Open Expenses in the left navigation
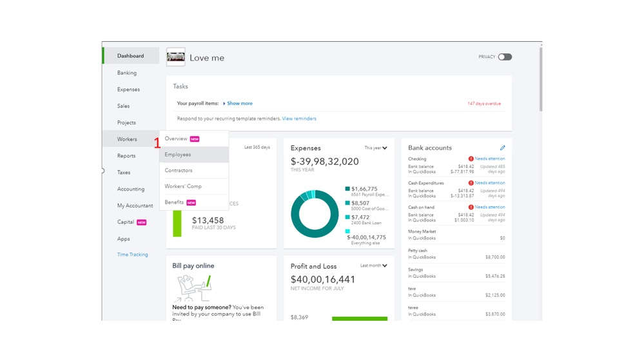The image size is (644, 362). (128, 90)
